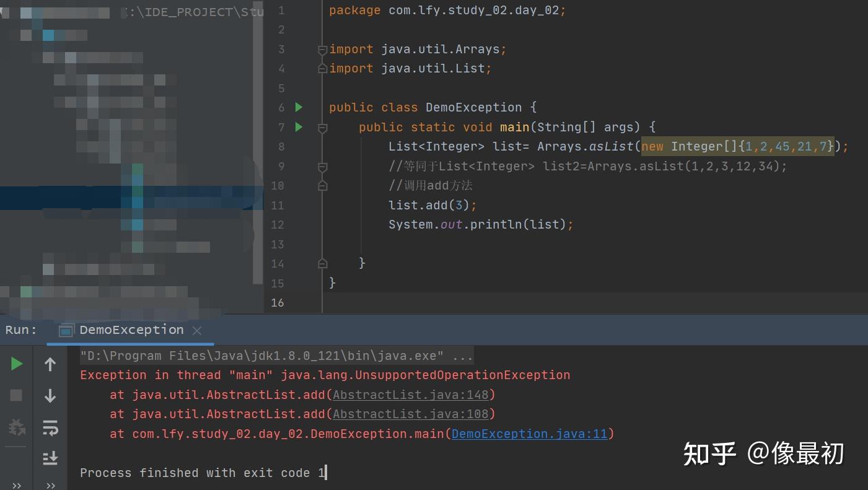Open DemoException.java:11 from the stack trace
Viewport: 868px width, 490px height.
pyautogui.click(x=529, y=434)
